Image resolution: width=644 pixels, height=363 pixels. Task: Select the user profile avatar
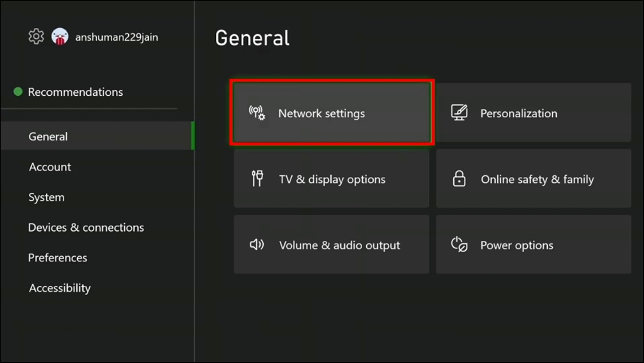pos(60,37)
